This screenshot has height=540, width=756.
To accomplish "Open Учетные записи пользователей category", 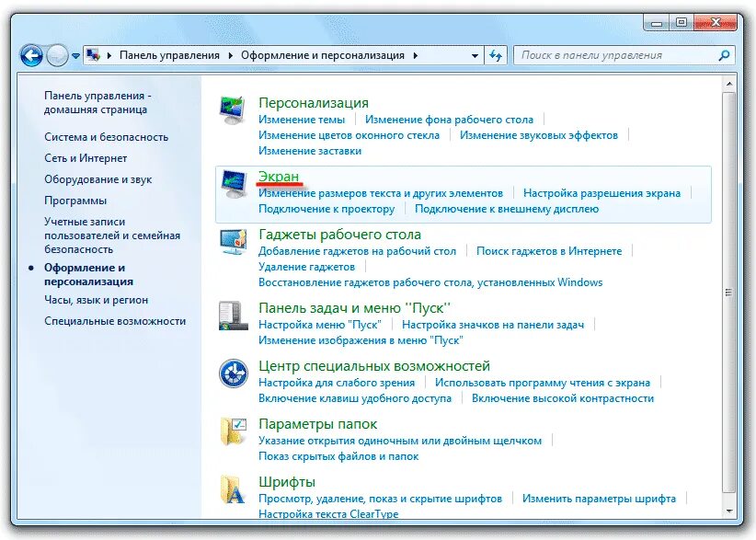I will click(112, 236).
